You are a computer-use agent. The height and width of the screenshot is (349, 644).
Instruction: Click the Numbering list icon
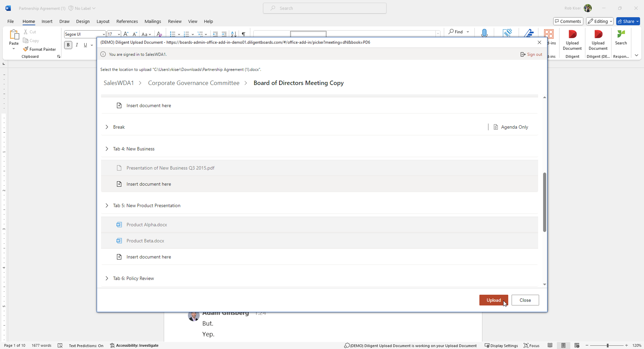coord(186,34)
